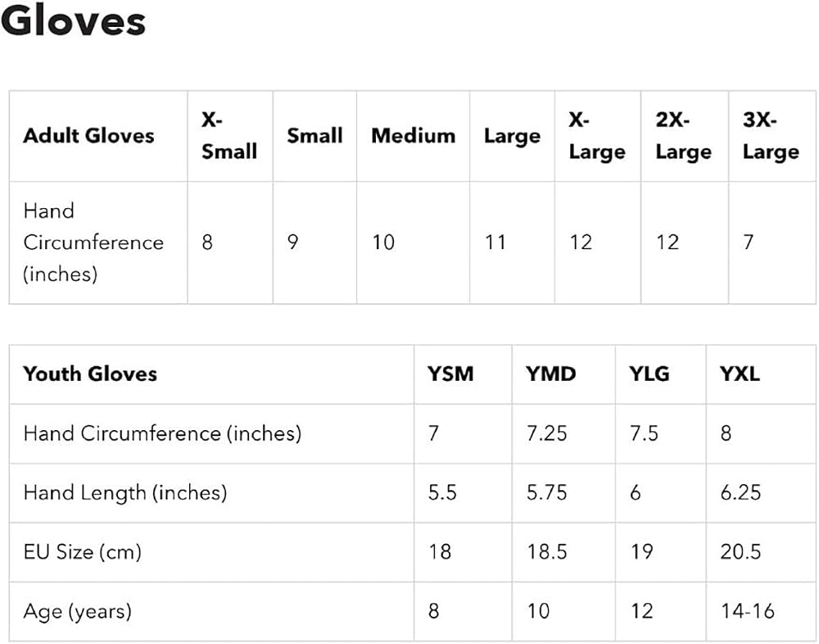Click the YSM column header
This screenshot has width=819, height=644.
pyautogui.click(x=450, y=374)
